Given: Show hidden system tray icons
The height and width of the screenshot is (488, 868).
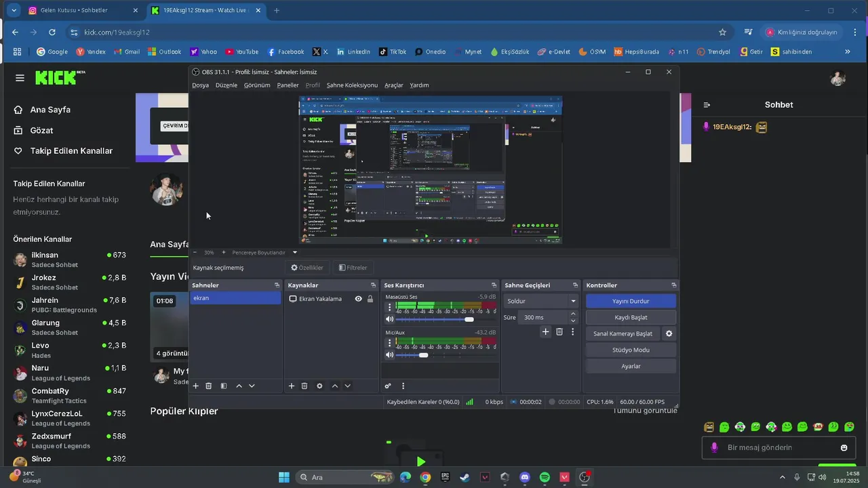Looking at the screenshot, I should point(782,477).
